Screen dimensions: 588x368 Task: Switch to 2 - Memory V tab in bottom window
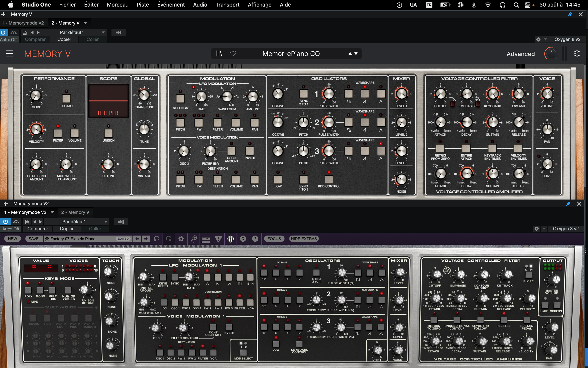point(75,212)
